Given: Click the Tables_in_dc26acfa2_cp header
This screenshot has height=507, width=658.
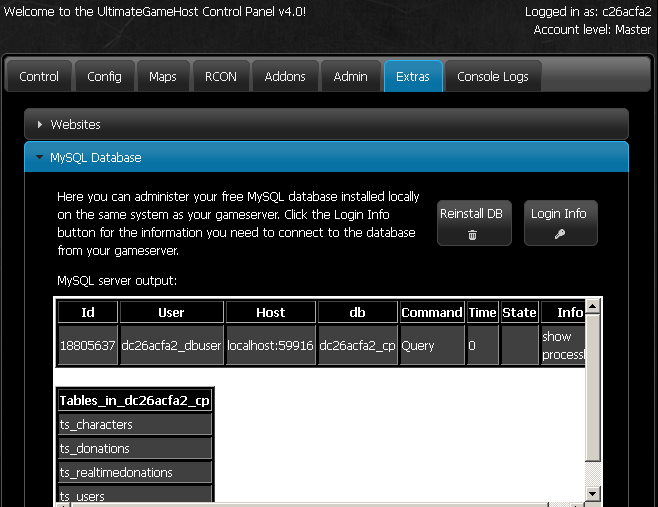Looking at the screenshot, I should click(x=134, y=400).
